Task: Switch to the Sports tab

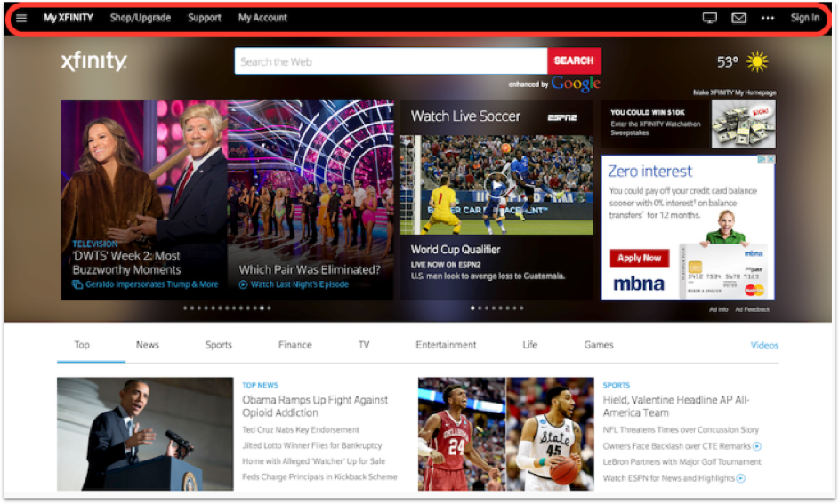Action: 218,345
